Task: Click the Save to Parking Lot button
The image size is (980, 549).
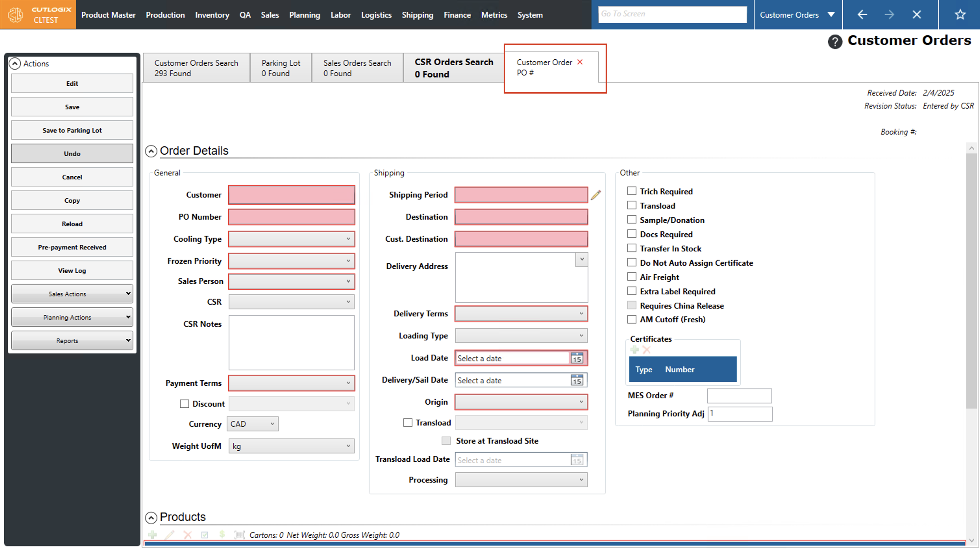Action: click(x=72, y=130)
